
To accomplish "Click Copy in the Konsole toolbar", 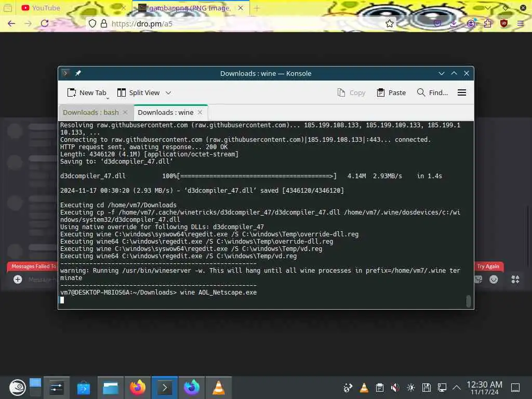I will coord(352,92).
